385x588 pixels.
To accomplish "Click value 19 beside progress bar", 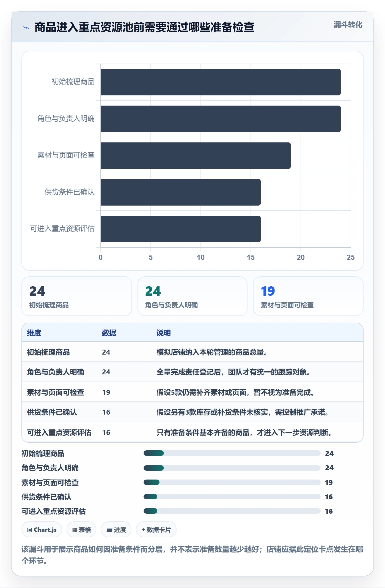I will 329,483.
